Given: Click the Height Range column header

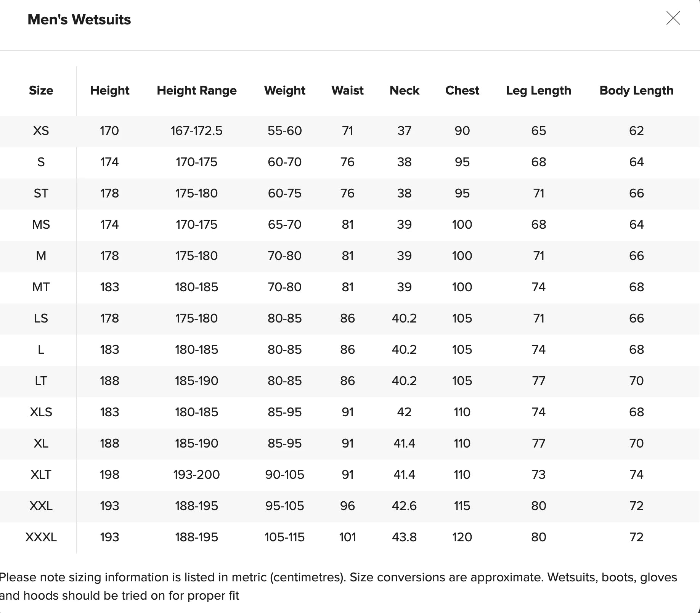Looking at the screenshot, I should 197,90.
